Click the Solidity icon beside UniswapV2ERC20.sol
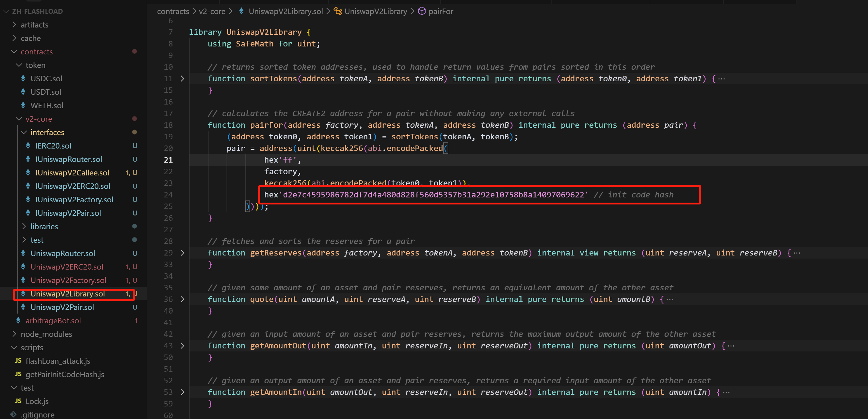The image size is (868, 419). coord(23,266)
